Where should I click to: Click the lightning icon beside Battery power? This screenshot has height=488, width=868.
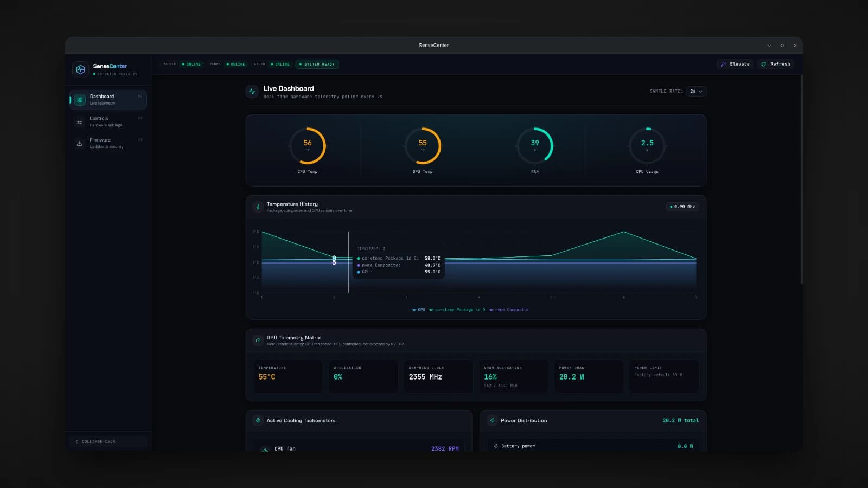496,446
